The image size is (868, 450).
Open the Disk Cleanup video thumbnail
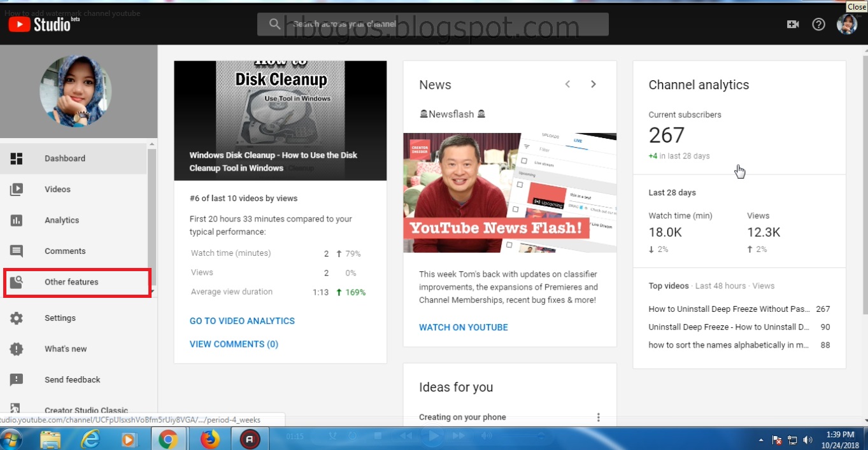[x=280, y=121]
